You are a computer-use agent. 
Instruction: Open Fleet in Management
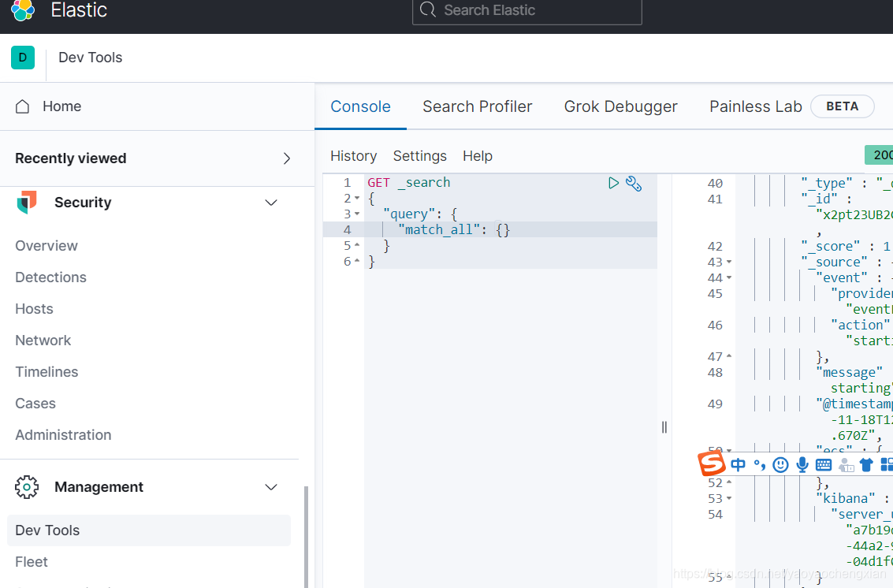[x=32, y=562]
